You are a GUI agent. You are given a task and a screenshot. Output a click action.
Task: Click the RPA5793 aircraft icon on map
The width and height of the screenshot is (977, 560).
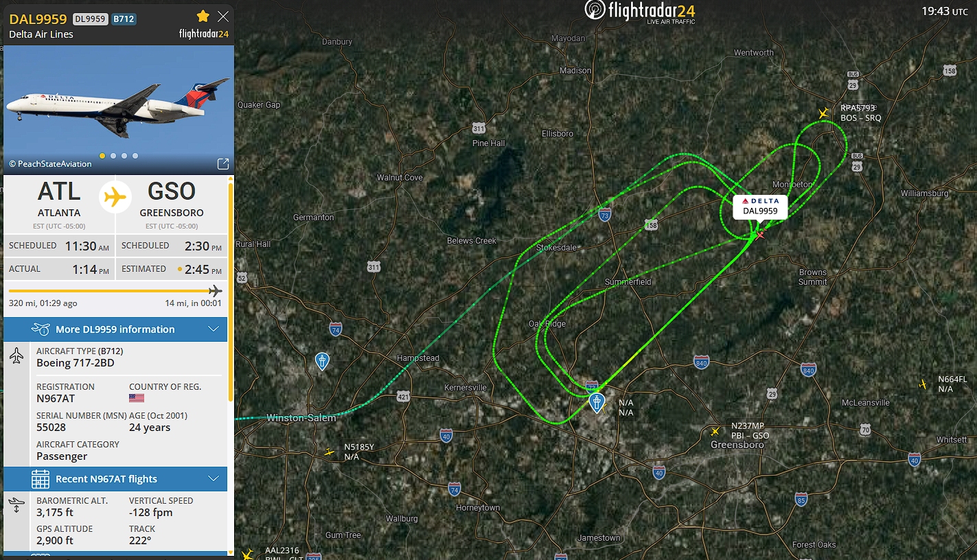(823, 113)
